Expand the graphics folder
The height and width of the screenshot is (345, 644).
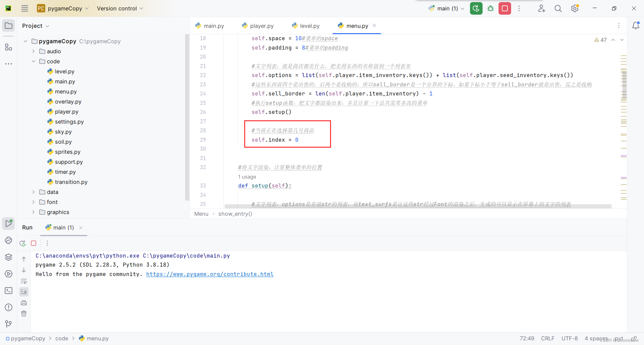(x=34, y=212)
